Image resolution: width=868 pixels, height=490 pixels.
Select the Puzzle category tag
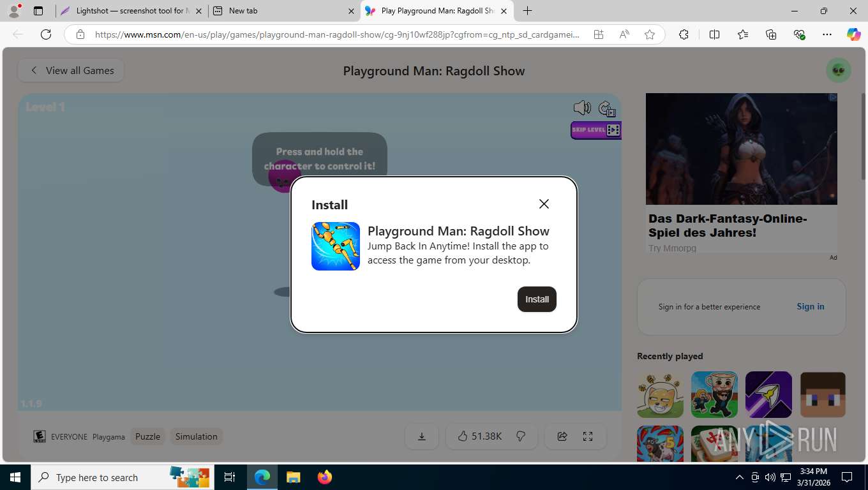click(x=147, y=436)
